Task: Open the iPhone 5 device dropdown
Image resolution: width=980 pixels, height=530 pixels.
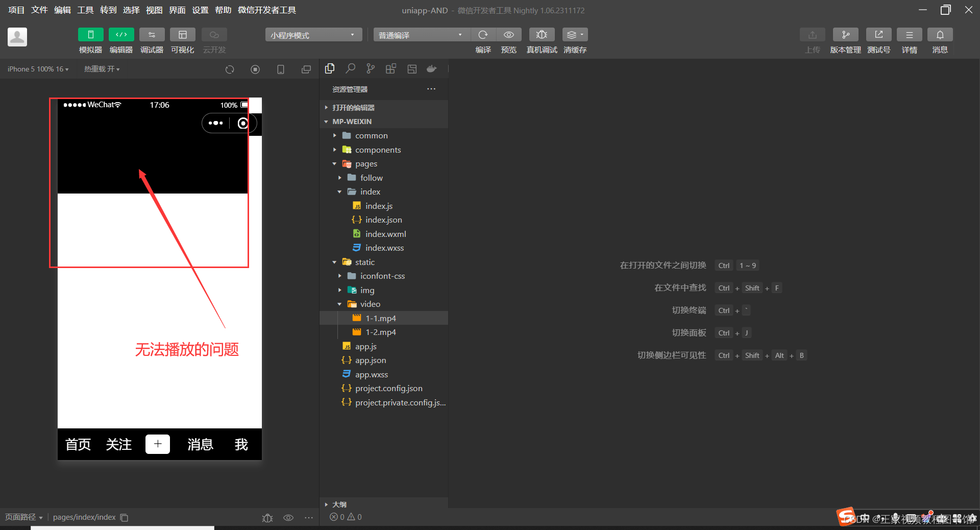Action: tap(37, 68)
